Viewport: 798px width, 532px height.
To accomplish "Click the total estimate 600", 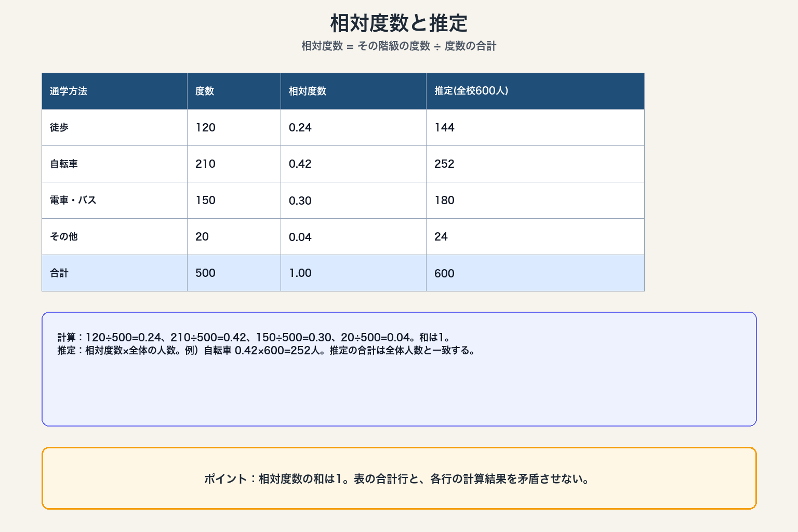I will [444, 273].
